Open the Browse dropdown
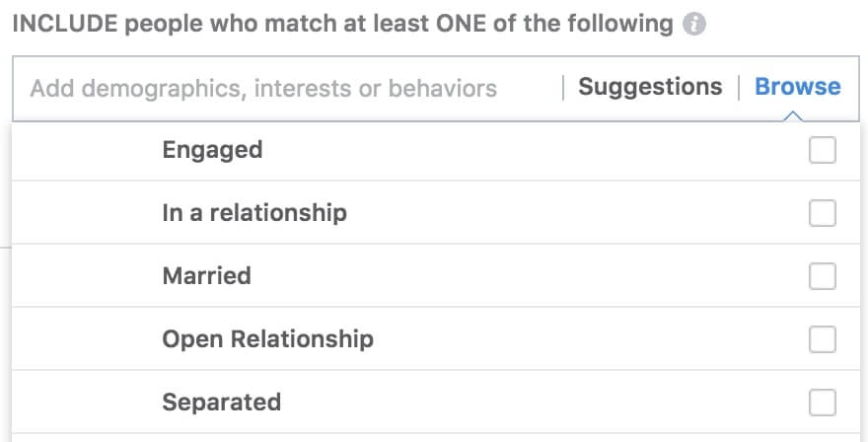 tap(798, 87)
